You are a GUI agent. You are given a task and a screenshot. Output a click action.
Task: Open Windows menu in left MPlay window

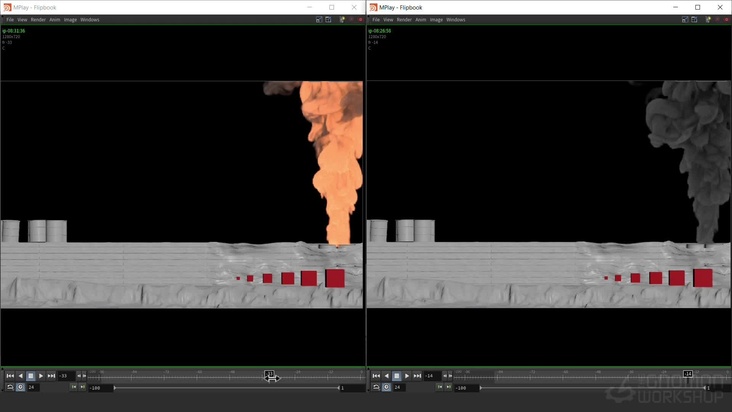click(x=90, y=20)
